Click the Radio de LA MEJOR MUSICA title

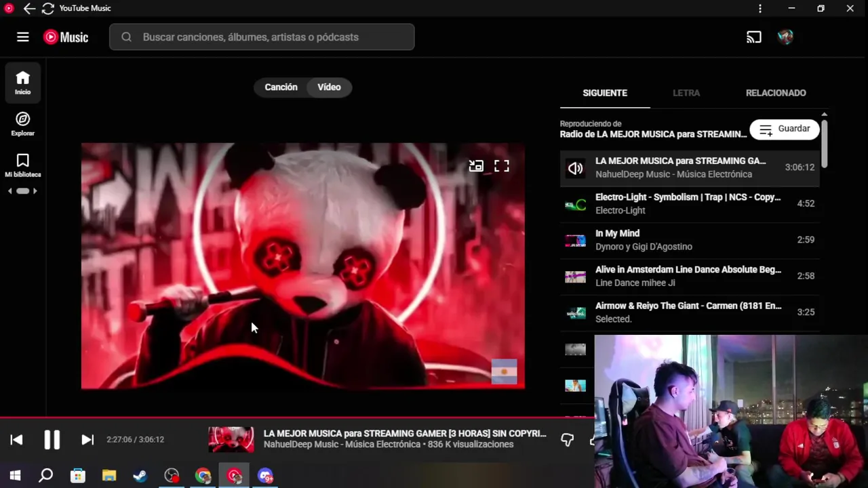[653, 134]
